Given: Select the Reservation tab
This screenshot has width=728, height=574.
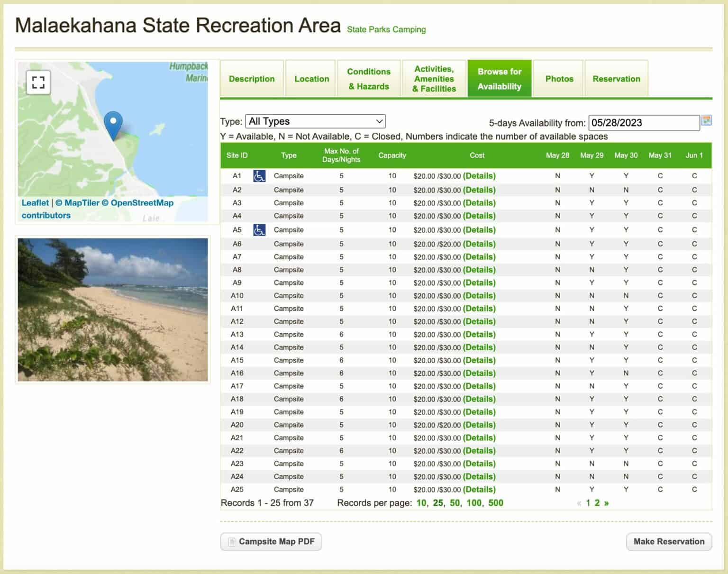Looking at the screenshot, I should pyautogui.click(x=616, y=78).
